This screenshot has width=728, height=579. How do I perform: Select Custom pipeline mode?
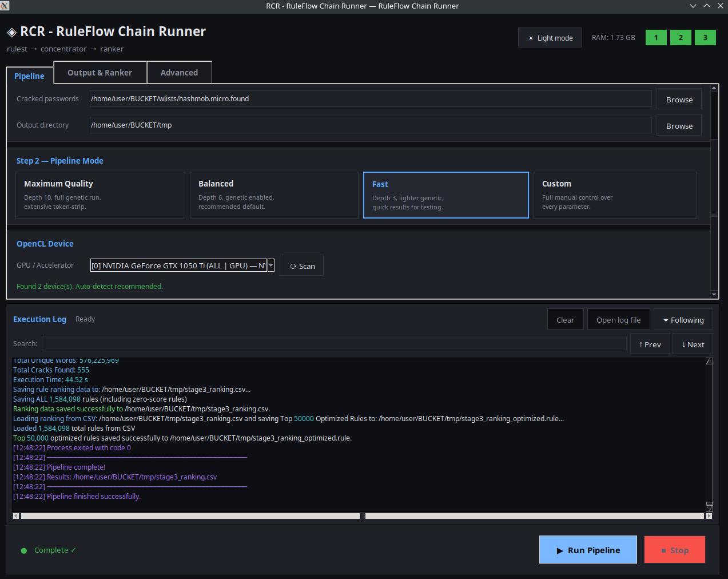pos(615,195)
